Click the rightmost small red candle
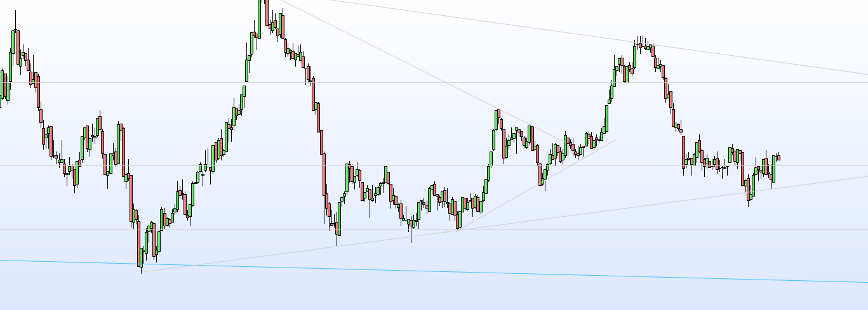868x310 pixels. (778, 157)
